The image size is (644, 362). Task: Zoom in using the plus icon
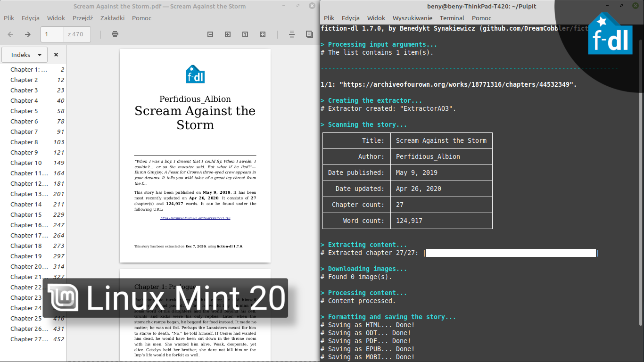pos(228,34)
